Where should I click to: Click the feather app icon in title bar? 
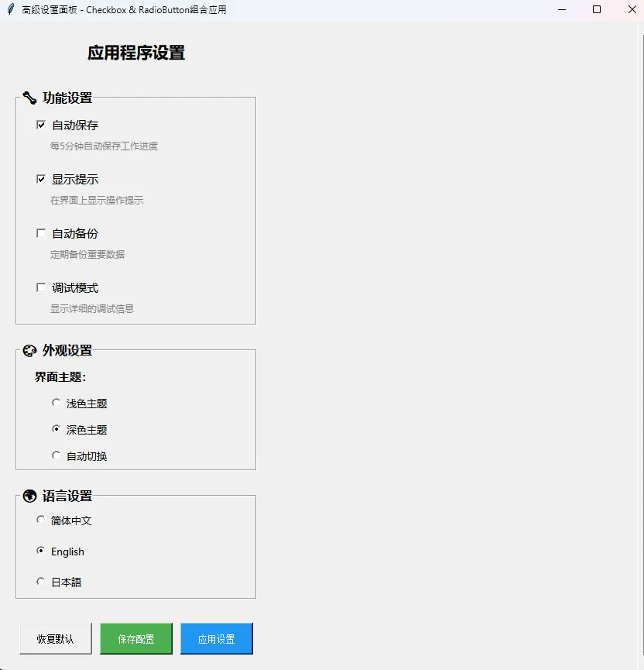pyautogui.click(x=10, y=10)
